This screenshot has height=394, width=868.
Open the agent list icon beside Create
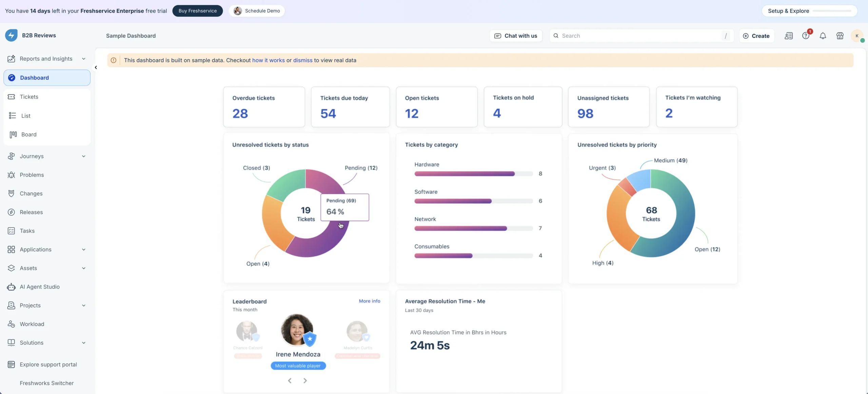[789, 36]
